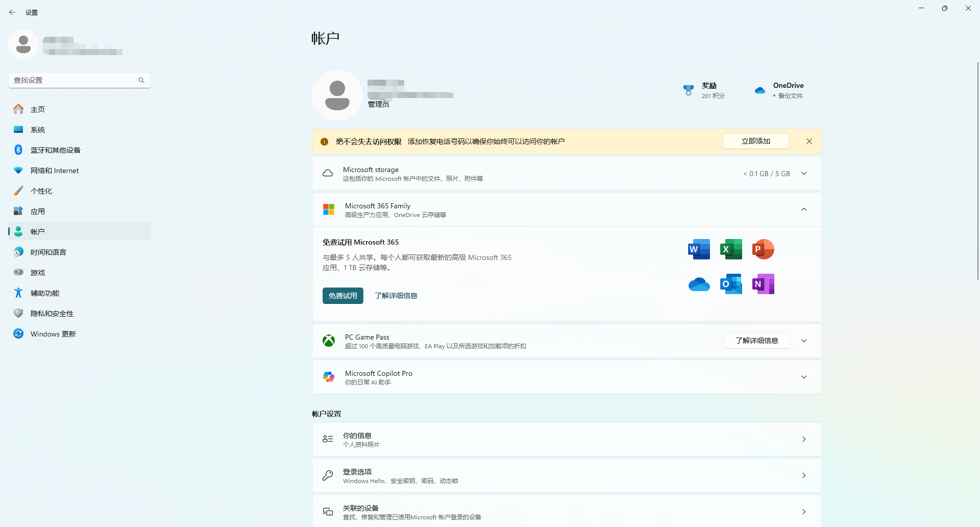Screen dimensions: 980x527
Task: Click the 隐私和安全性 shield icon
Action: (x=18, y=313)
